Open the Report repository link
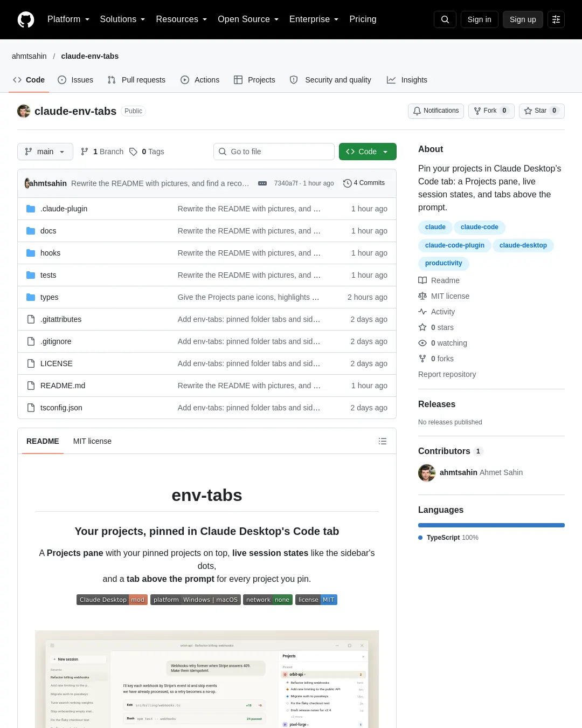Screen dimensions: 582x728 click(447, 374)
